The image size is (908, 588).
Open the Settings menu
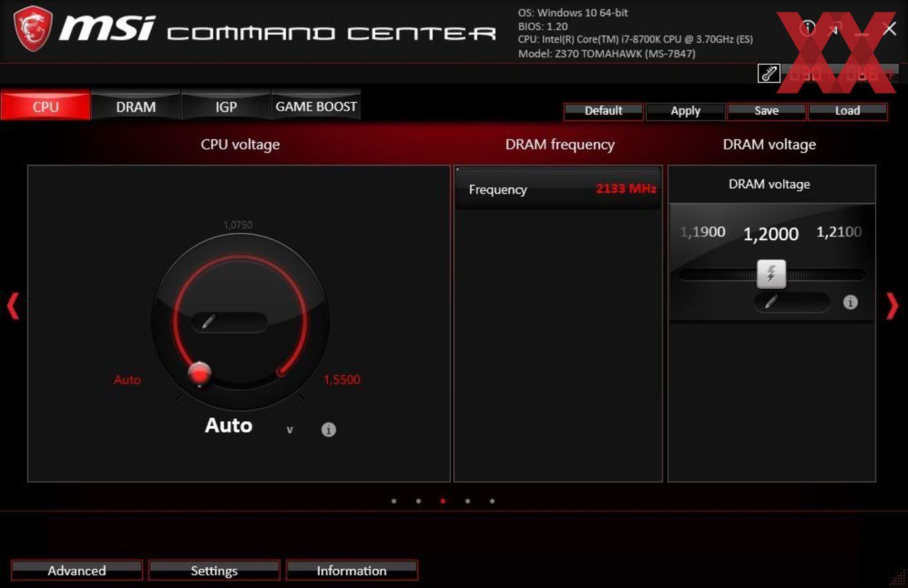pyautogui.click(x=214, y=571)
